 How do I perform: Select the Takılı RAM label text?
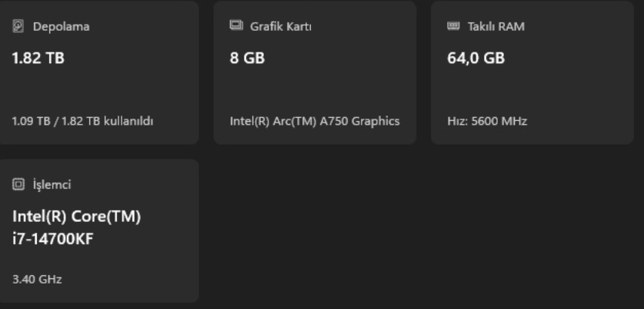(x=496, y=26)
